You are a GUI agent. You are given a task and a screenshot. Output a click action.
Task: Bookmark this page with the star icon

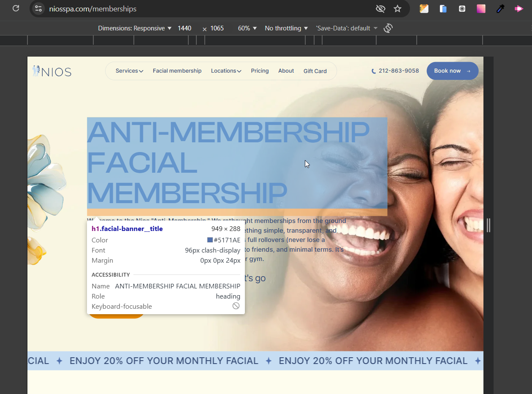coord(397,8)
